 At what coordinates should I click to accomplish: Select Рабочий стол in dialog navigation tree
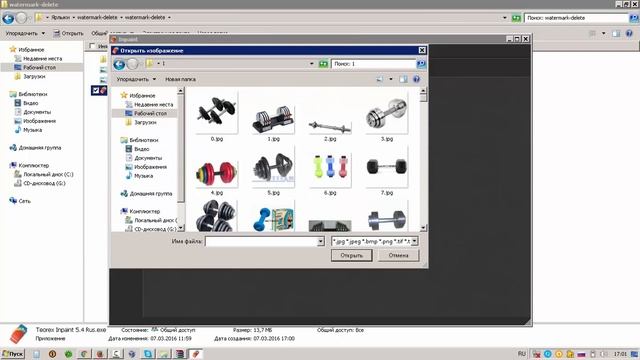coord(150,113)
